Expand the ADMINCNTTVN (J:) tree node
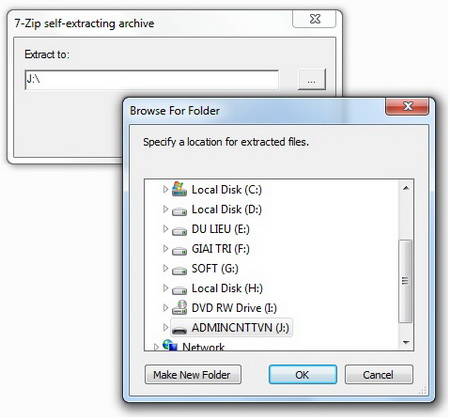 pos(165,327)
